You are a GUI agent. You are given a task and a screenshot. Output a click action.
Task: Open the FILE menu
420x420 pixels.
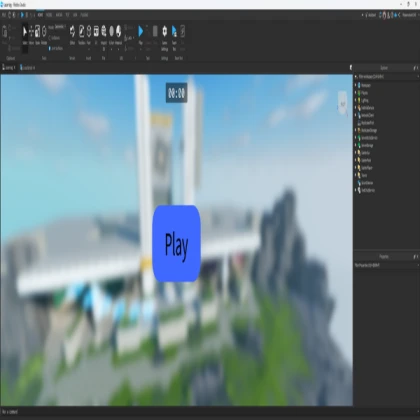pyautogui.click(x=4, y=15)
